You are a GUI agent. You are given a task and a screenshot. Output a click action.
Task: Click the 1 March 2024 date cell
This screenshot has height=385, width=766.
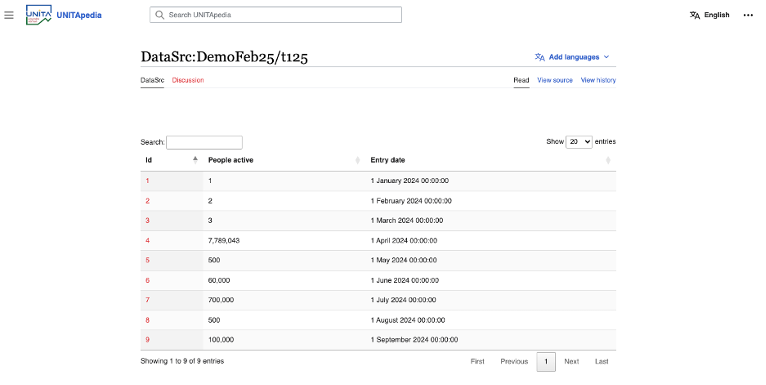[x=490, y=220]
